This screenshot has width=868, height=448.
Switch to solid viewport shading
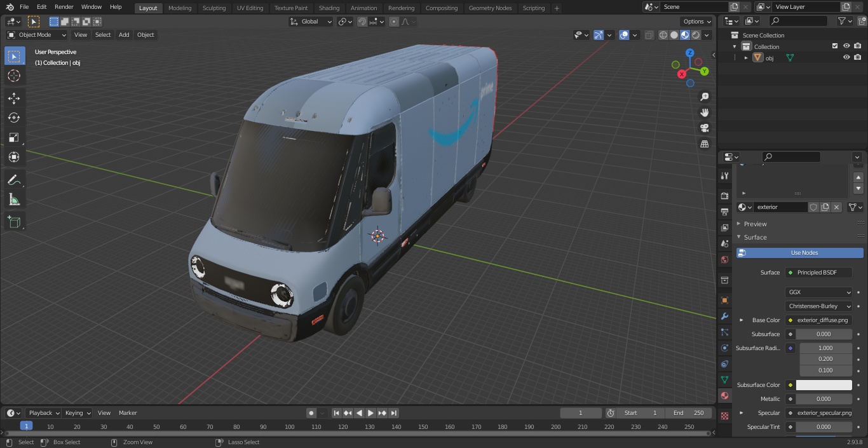(x=674, y=35)
